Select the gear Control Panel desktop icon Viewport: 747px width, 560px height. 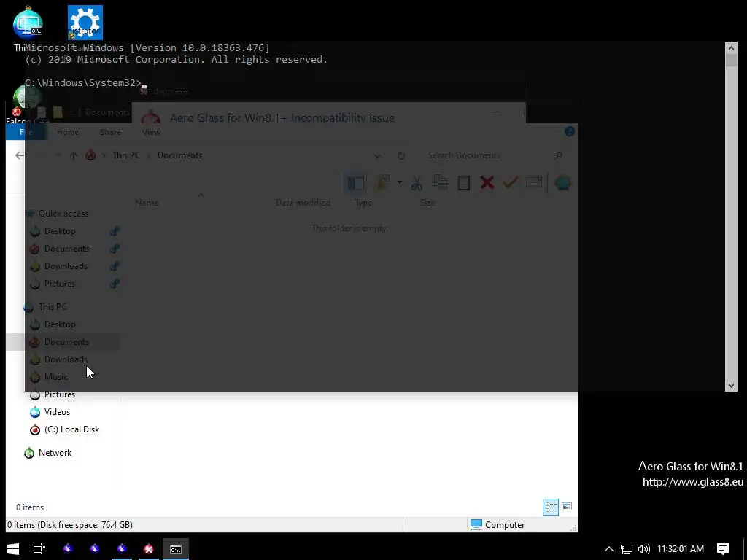click(x=85, y=23)
